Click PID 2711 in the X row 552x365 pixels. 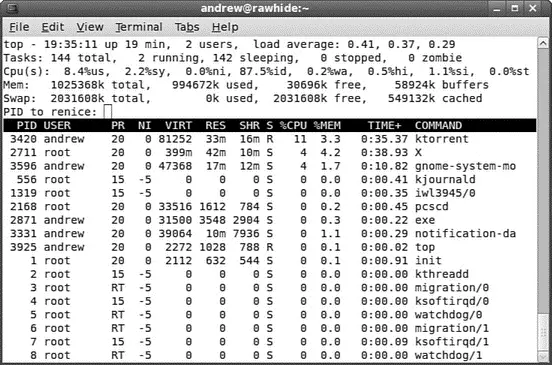pos(23,153)
